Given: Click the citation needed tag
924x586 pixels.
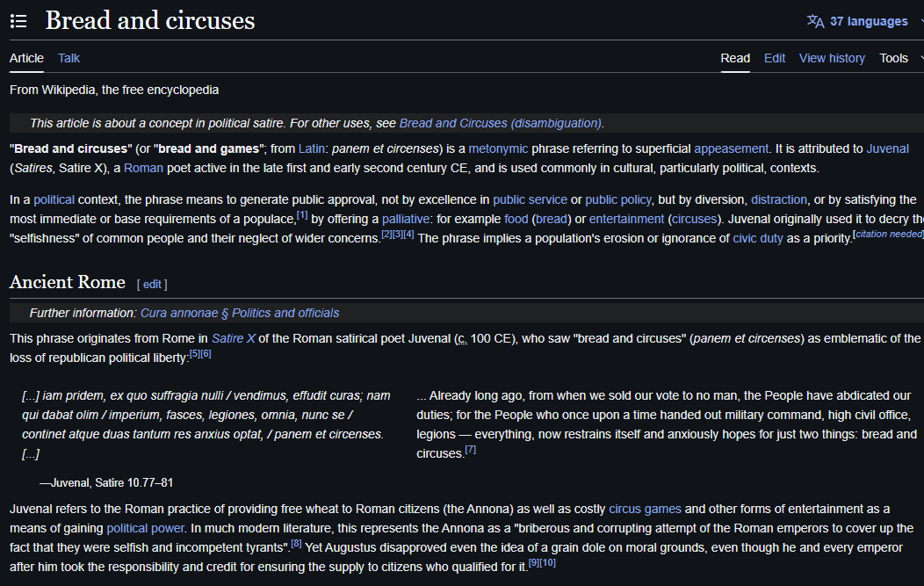Looking at the screenshot, I should coord(887,234).
